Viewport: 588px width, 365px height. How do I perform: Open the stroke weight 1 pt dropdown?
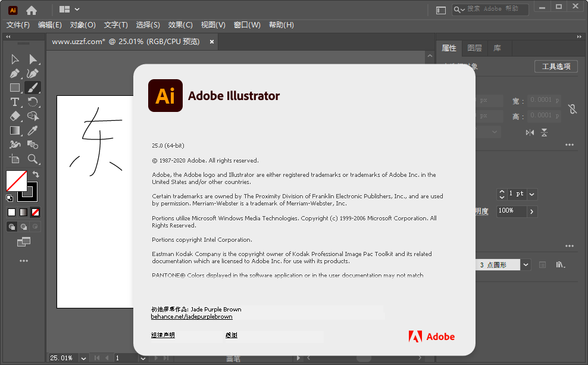point(531,194)
